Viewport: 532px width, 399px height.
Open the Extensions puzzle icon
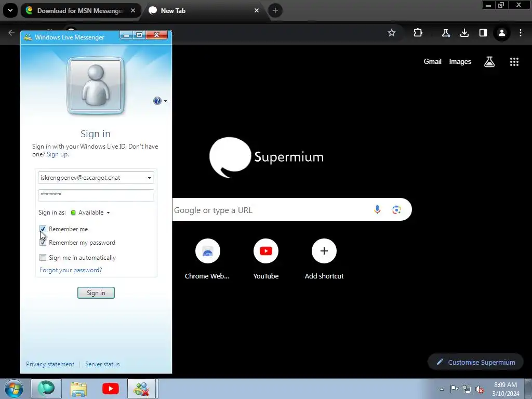418,33
